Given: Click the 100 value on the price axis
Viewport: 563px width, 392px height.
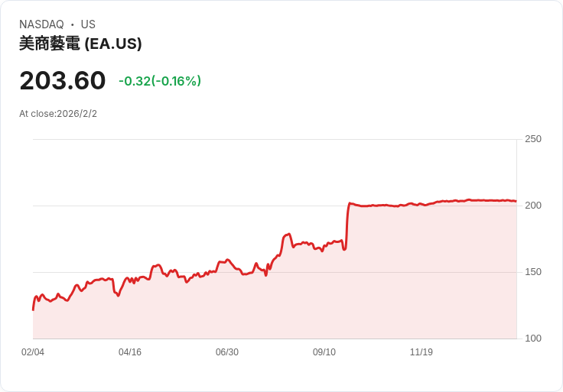Looking at the screenshot, I should coord(532,339).
